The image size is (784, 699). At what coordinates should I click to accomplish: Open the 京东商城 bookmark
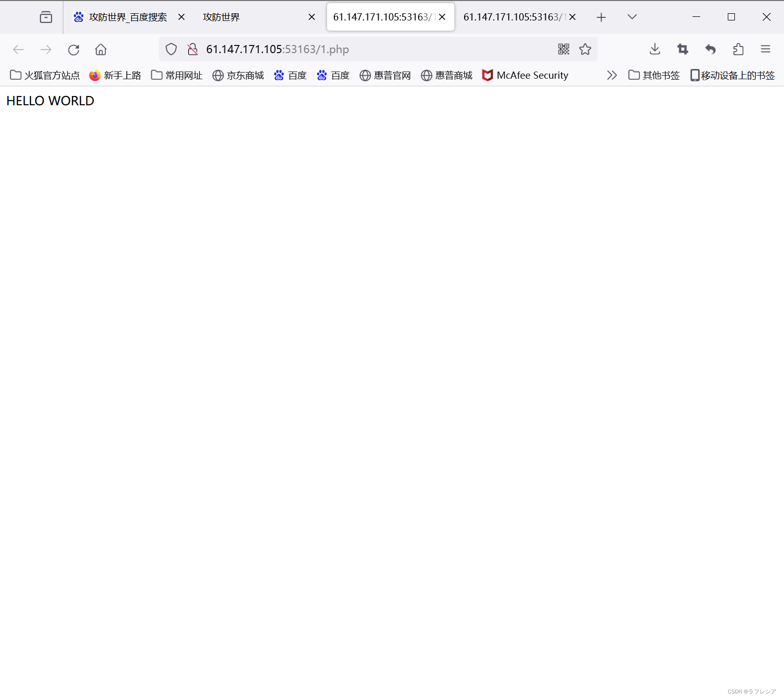[x=238, y=75]
